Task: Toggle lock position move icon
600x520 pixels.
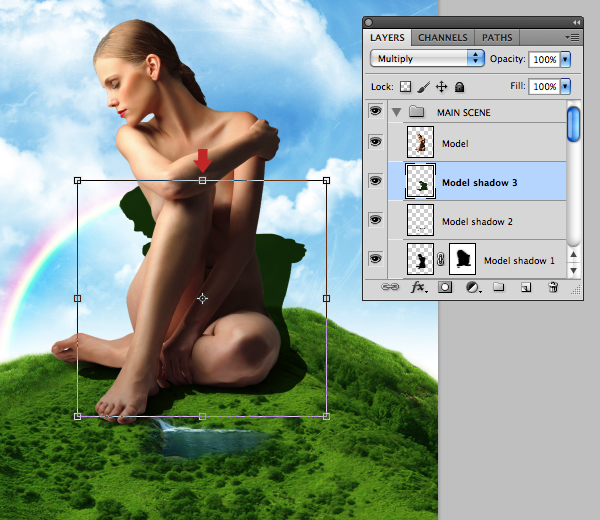Action: point(441,87)
